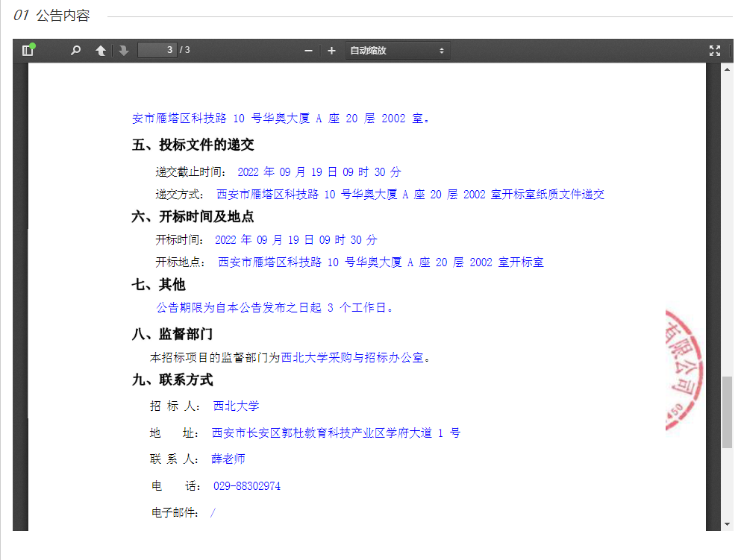This screenshot has width=741, height=560.
Task: Click the contact name 薛老师
Action: click(x=228, y=459)
